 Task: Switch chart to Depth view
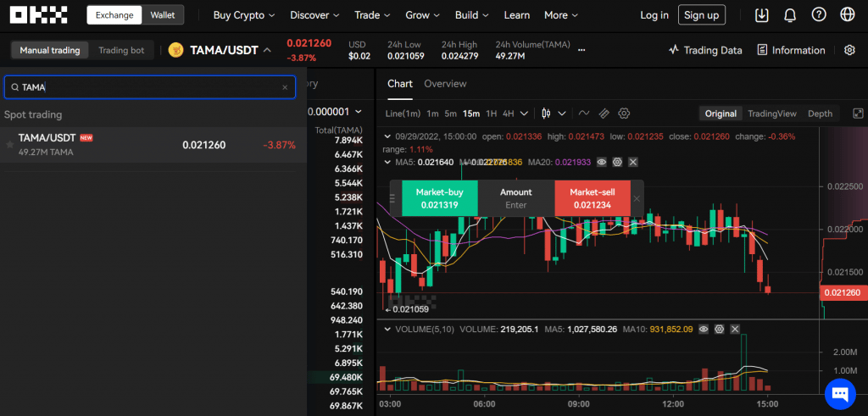tap(820, 114)
